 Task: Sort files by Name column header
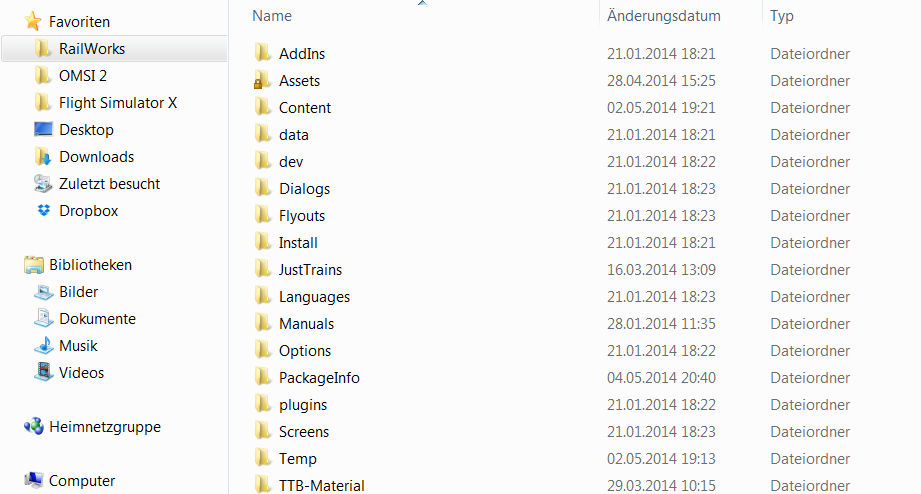point(271,16)
